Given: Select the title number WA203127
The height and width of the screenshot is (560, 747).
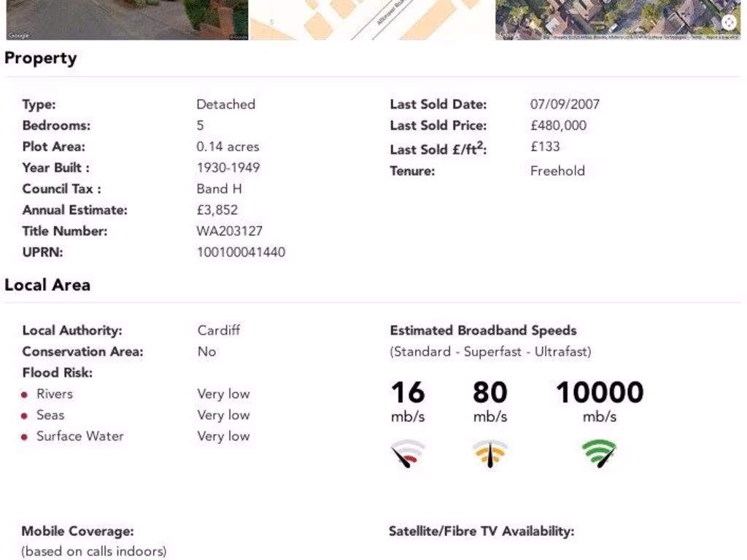Looking at the screenshot, I should [230, 231].
